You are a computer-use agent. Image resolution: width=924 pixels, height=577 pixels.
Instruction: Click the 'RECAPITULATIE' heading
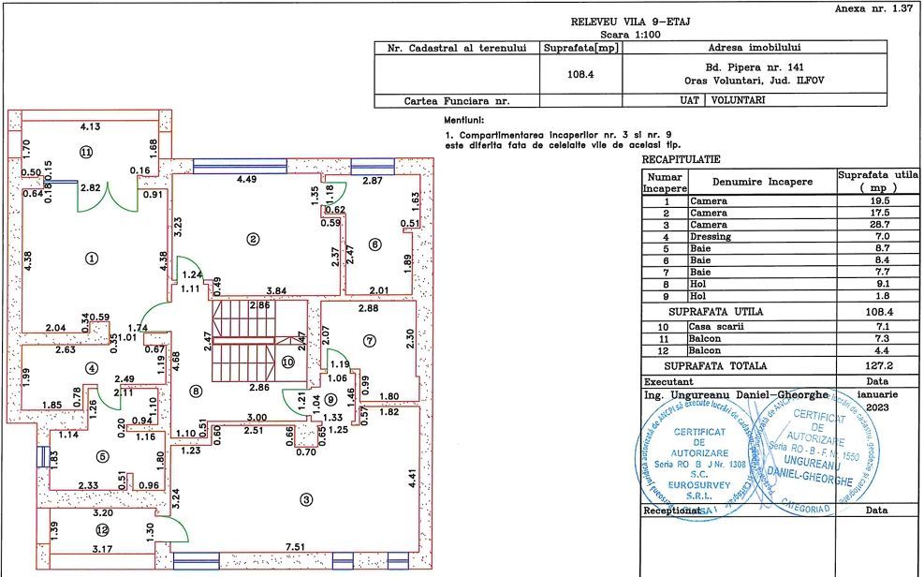(x=681, y=159)
